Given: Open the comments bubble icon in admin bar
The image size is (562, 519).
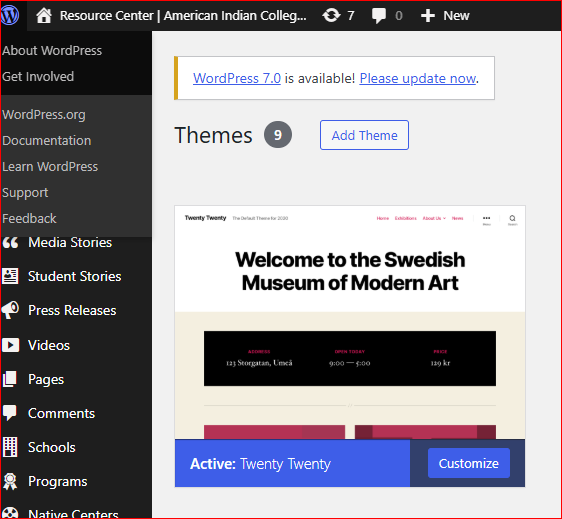Looking at the screenshot, I should coord(378,16).
